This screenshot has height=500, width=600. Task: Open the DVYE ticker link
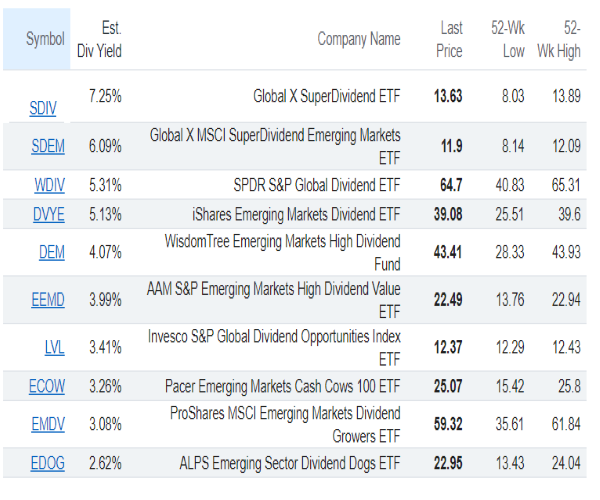tap(48, 213)
